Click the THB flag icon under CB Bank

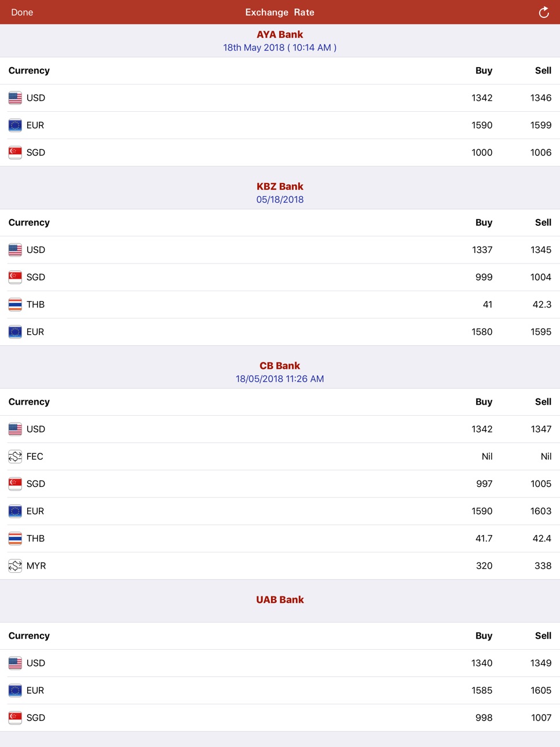15,539
